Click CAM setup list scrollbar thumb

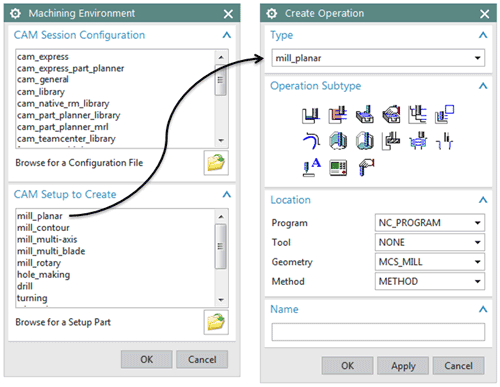[x=220, y=246]
